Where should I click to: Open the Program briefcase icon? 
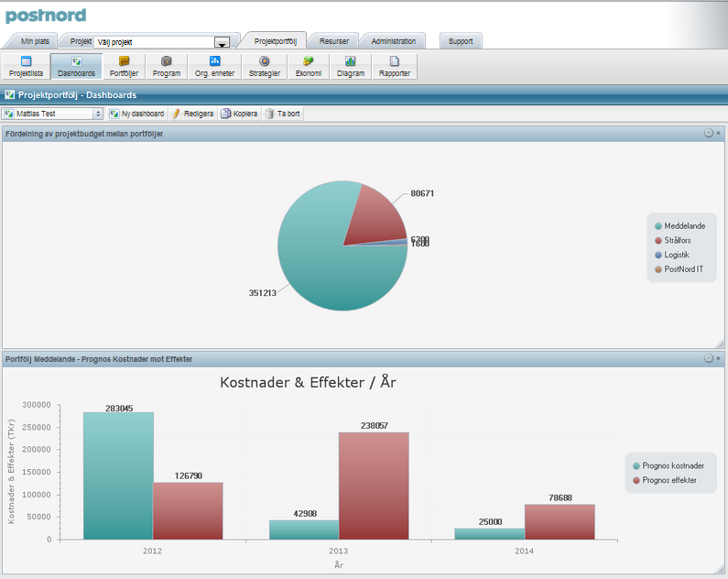[167, 66]
